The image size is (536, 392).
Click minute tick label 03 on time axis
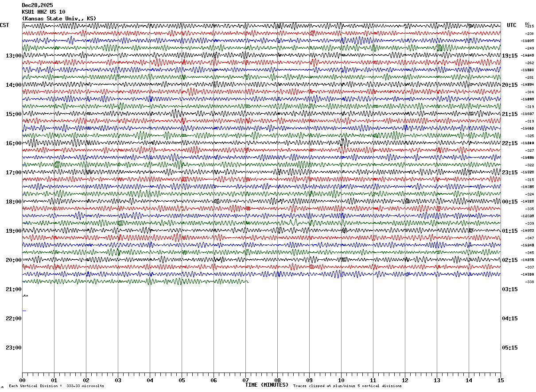[118, 380]
